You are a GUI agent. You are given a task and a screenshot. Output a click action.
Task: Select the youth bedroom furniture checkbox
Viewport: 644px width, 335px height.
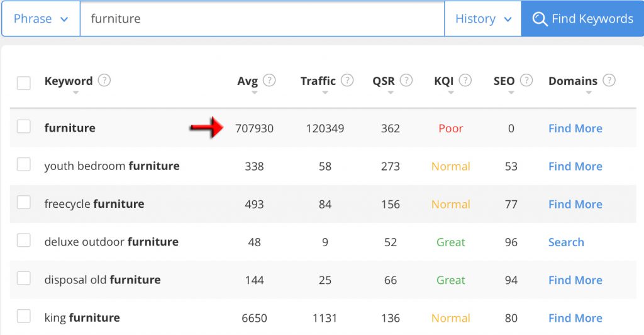point(24,164)
